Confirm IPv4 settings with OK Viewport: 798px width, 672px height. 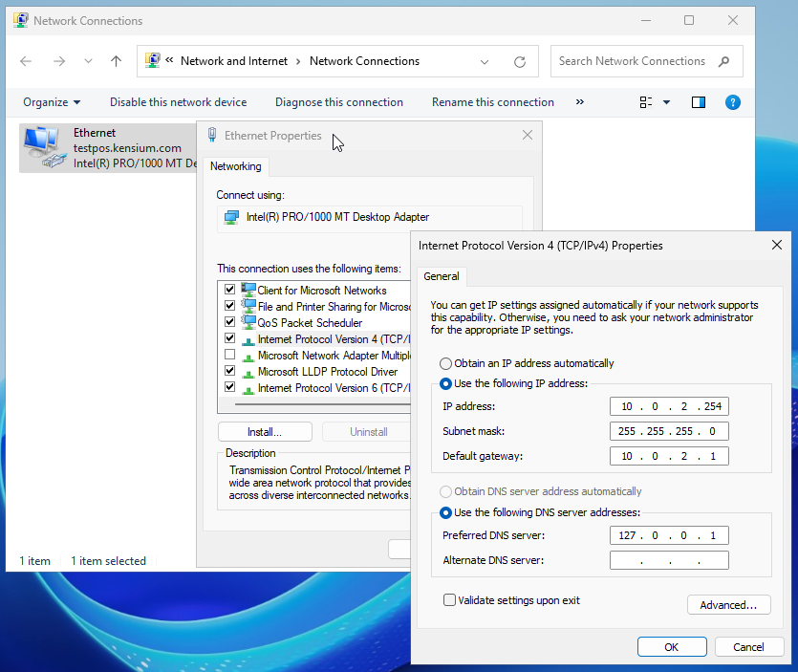click(x=672, y=646)
